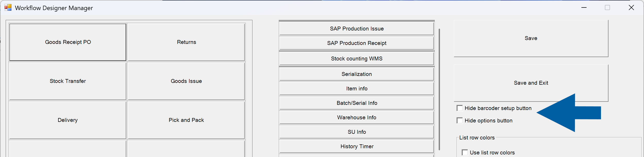The image size is (644, 157).
Task: Open Warehouse Info
Action: click(x=357, y=117)
